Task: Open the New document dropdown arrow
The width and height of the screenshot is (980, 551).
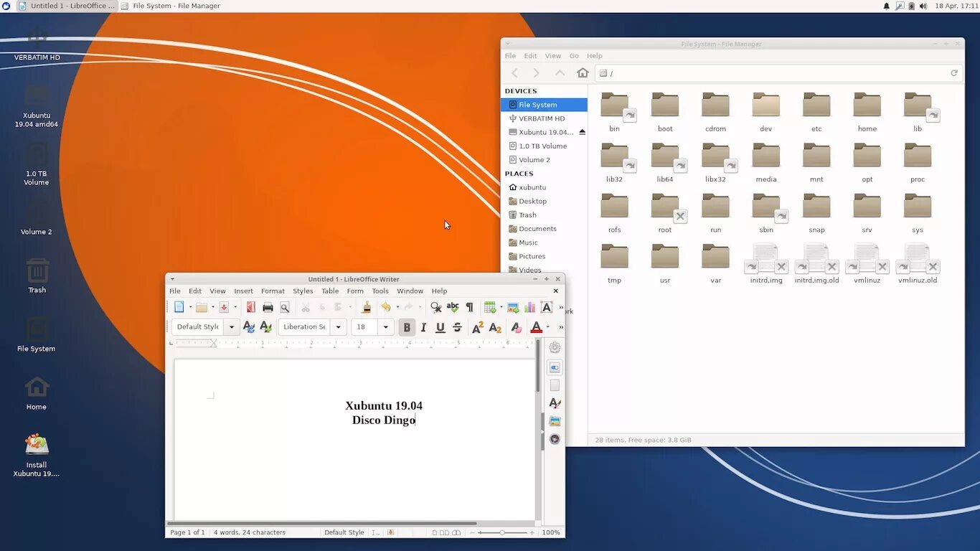Action: (x=190, y=307)
